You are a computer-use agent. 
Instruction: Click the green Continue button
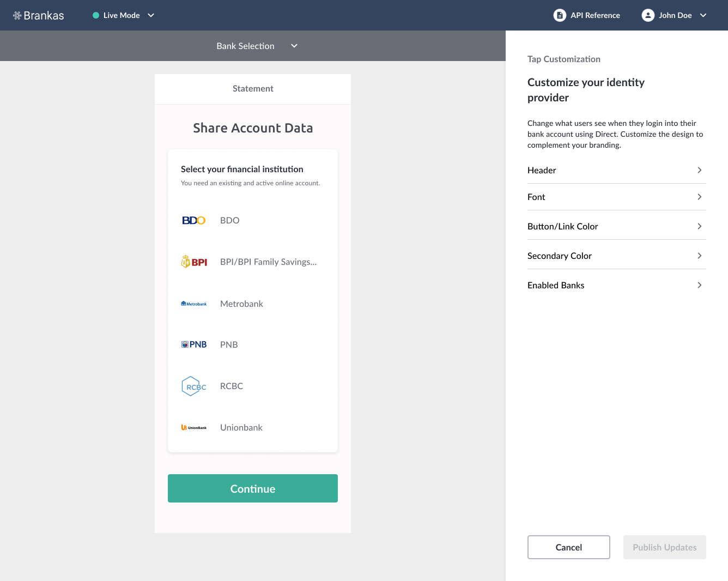253,488
